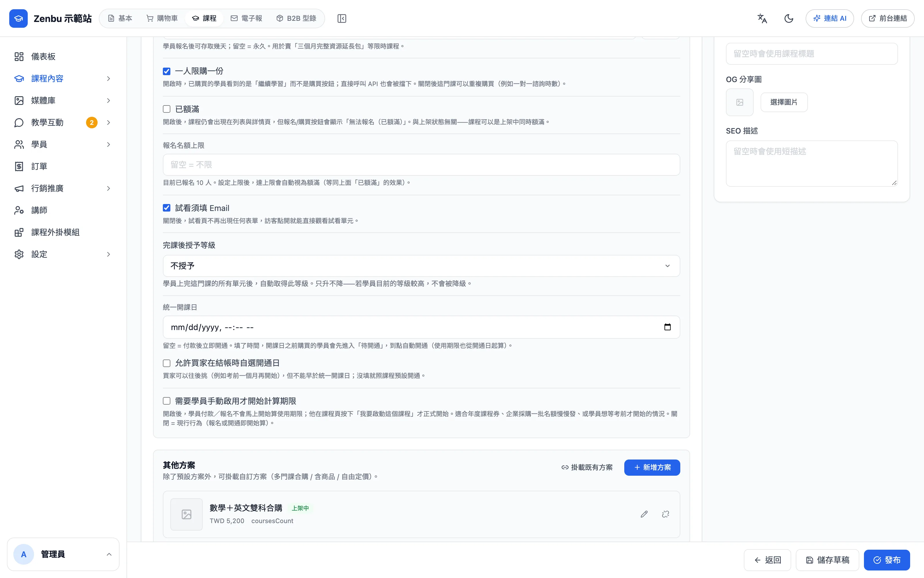The image size is (924, 578).
Task: Click the admin avatar A
Action: tap(24, 554)
